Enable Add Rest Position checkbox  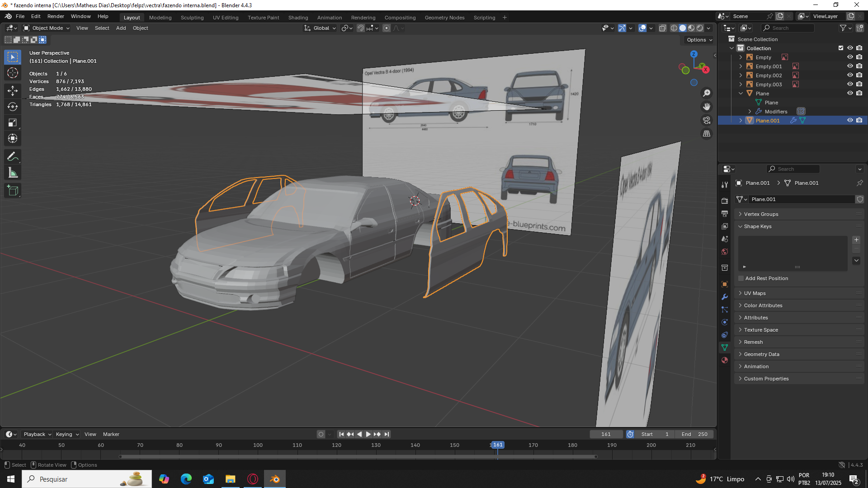click(x=741, y=278)
